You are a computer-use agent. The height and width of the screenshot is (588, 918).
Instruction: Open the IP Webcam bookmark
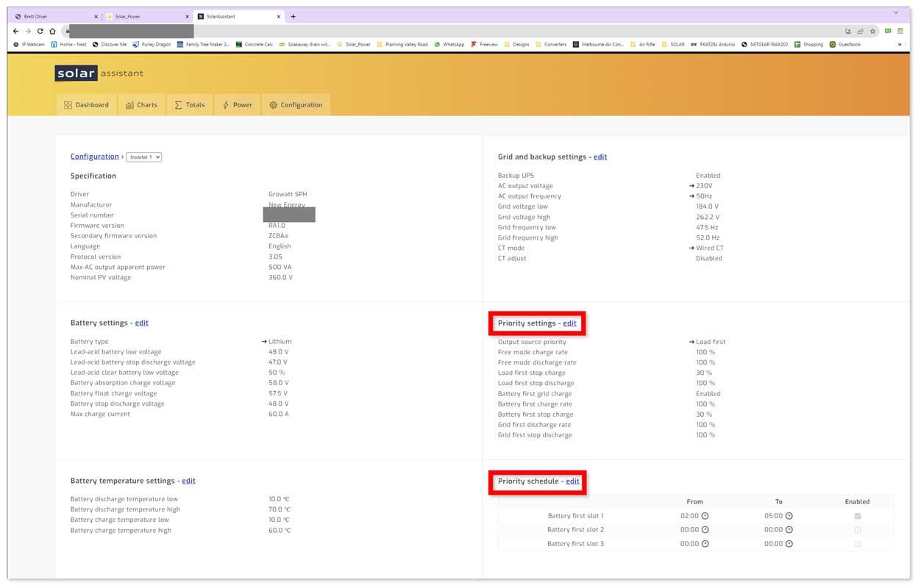pyautogui.click(x=29, y=44)
